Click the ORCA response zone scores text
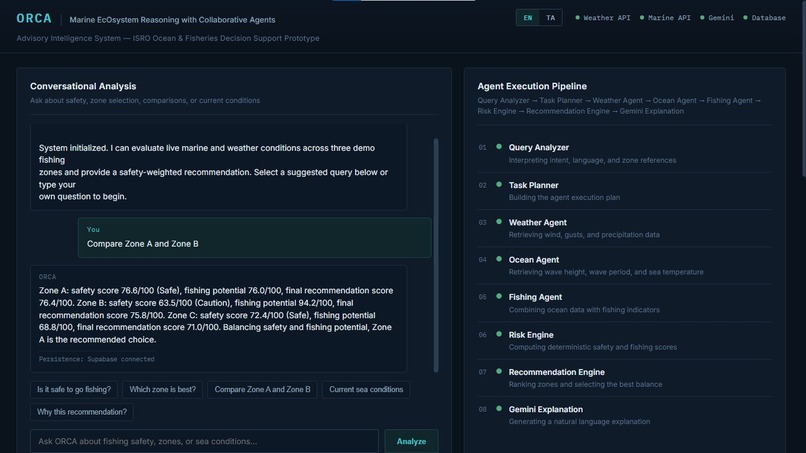Image resolution: width=806 pixels, height=453 pixels. pos(216,315)
